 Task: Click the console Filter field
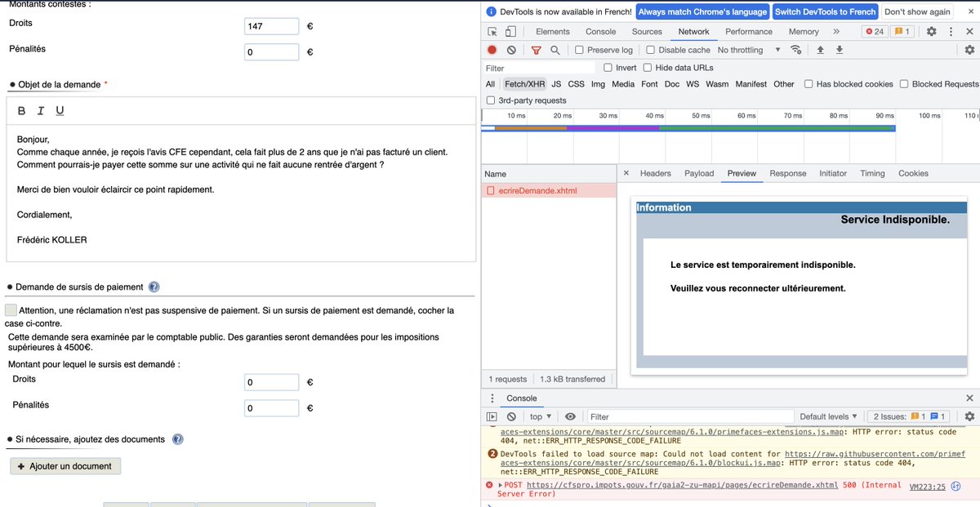[690, 416]
